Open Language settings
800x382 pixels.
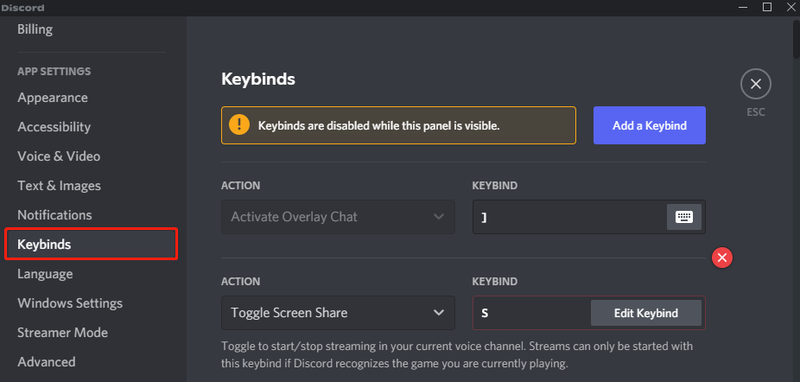pos(45,274)
